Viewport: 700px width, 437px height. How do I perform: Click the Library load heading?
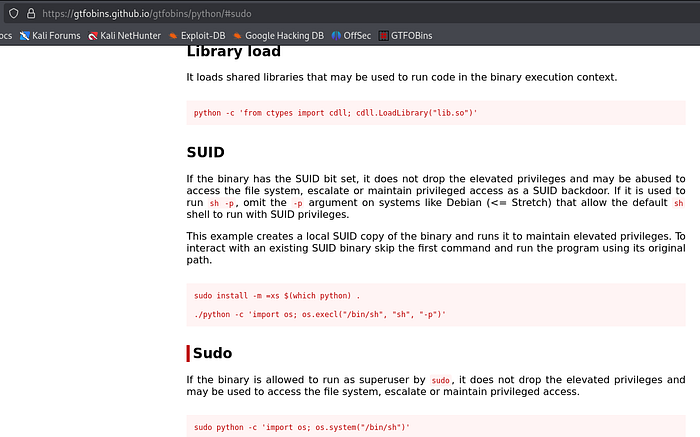pyautogui.click(x=233, y=52)
